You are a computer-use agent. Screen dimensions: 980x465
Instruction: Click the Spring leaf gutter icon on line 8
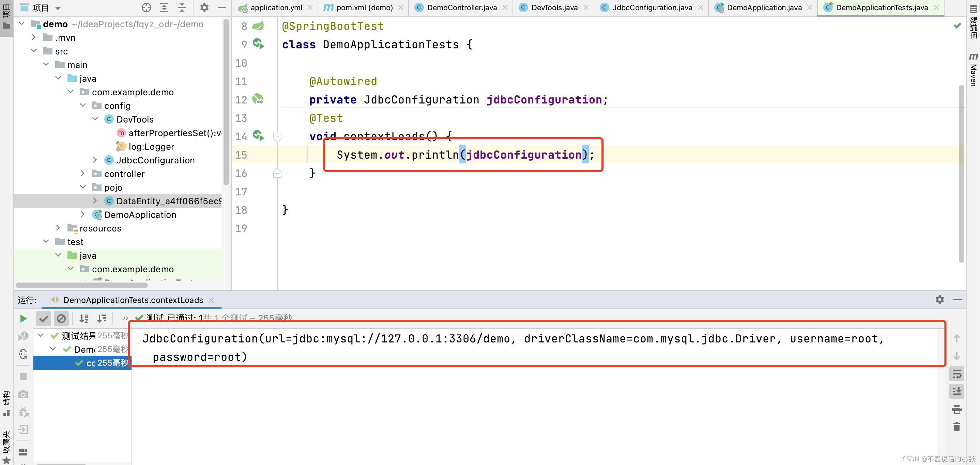pos(258,26)
